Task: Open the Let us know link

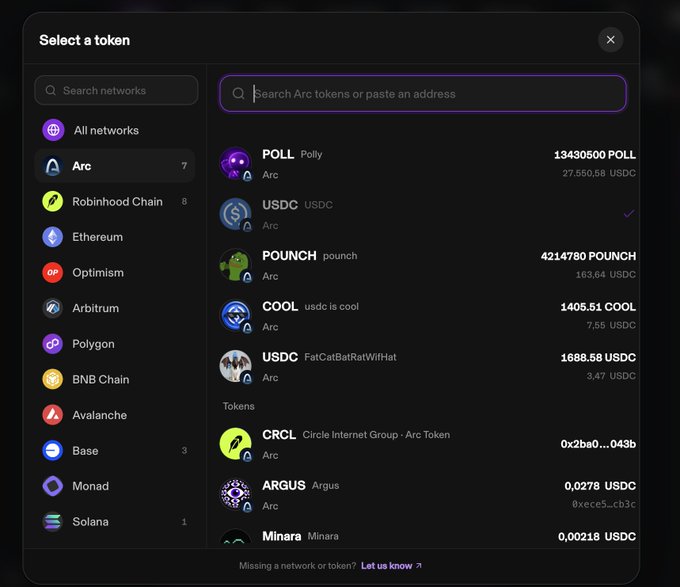Action: (x=391, y=566)
